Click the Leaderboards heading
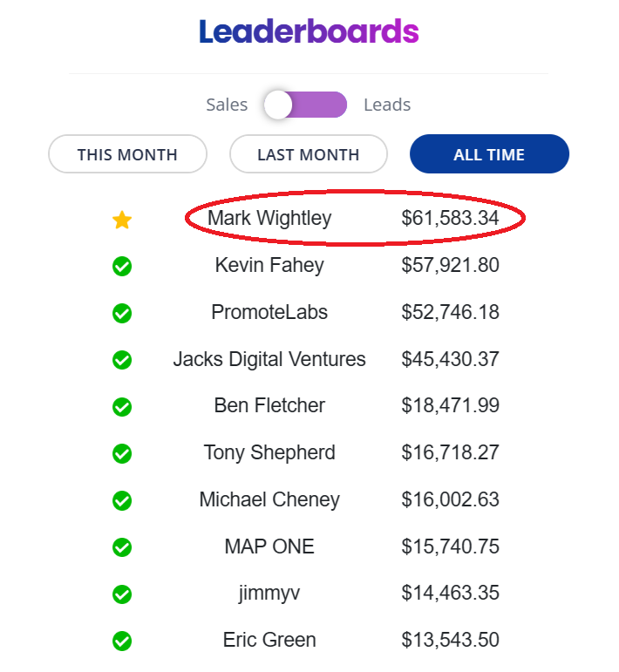 pyautogui.click(x=309, y=32)
